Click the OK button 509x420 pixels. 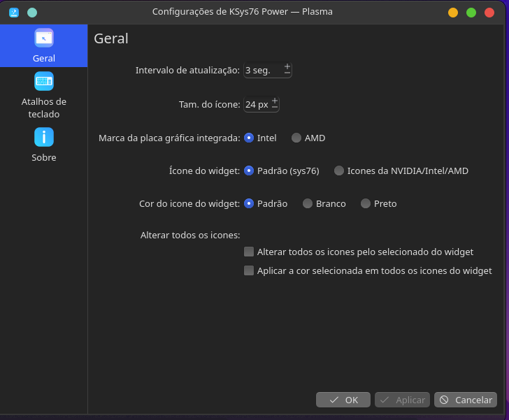click(343, 400)
